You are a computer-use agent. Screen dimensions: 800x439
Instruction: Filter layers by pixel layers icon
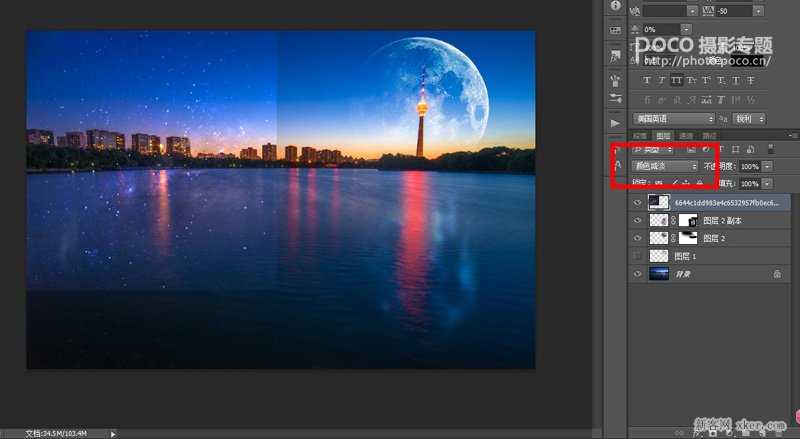[x=691, y=150]
